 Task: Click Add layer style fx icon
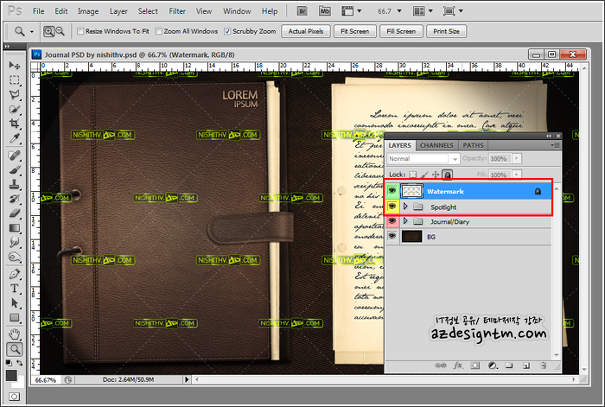point(458,365)
